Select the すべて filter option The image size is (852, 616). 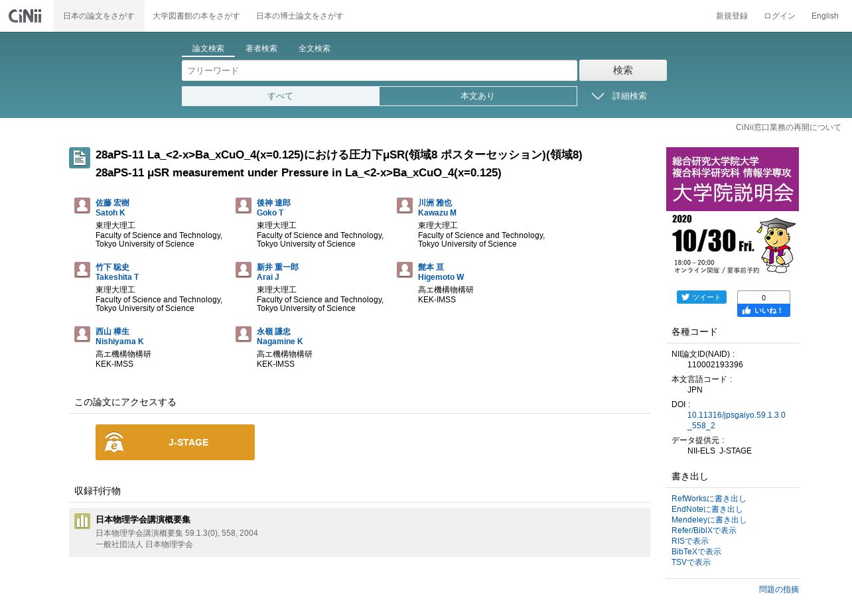[281, 96]
